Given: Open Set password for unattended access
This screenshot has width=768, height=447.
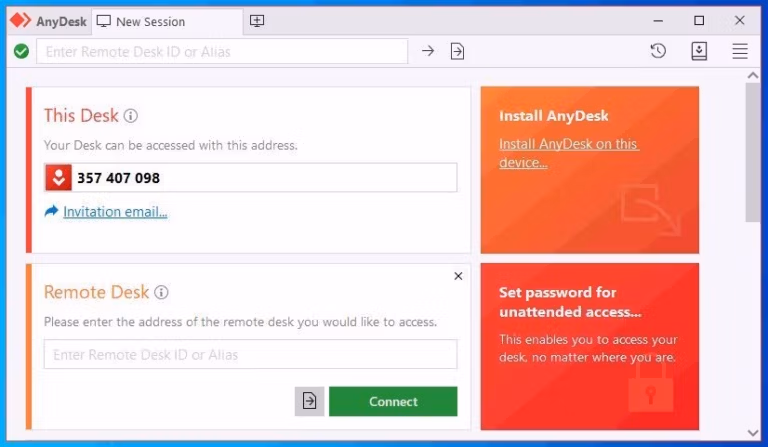Looking at the screenshot, I should (570, 302).
